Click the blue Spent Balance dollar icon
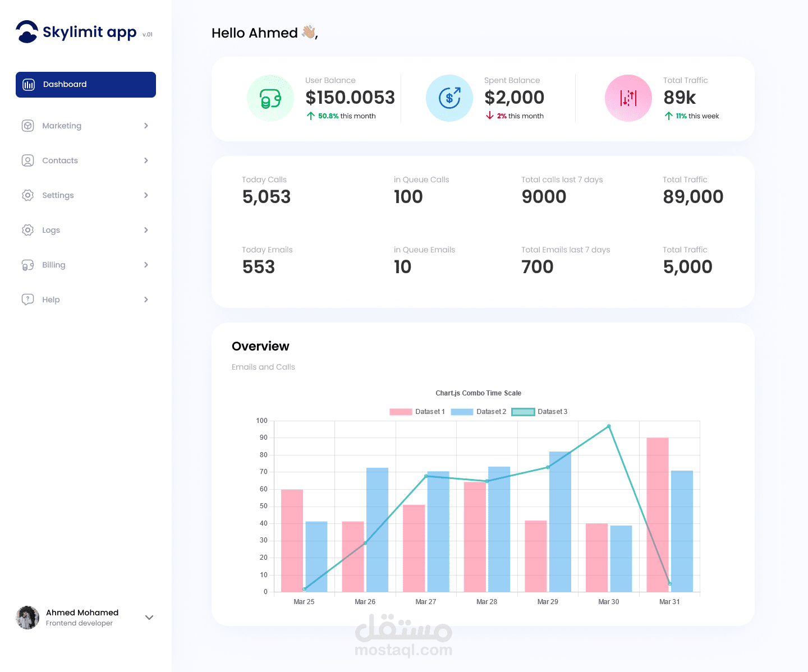 (449, 98)
